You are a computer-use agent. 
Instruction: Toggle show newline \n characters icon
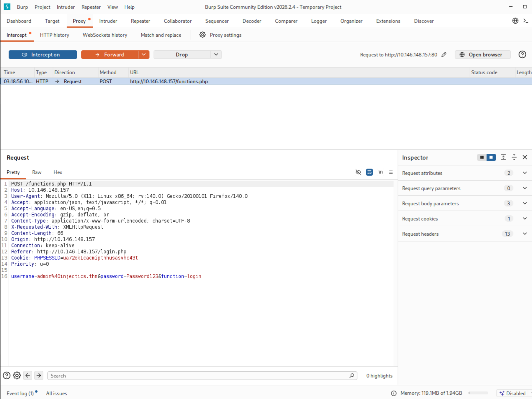[x=381, y=172]
